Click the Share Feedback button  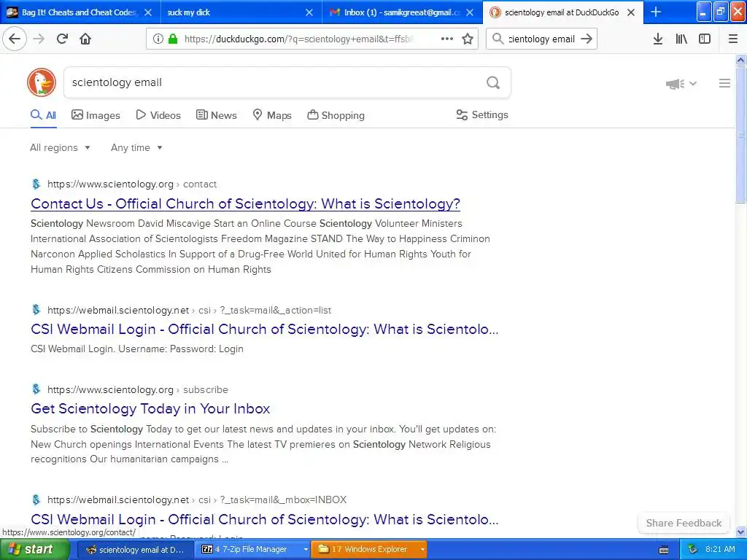pos(684,523)
